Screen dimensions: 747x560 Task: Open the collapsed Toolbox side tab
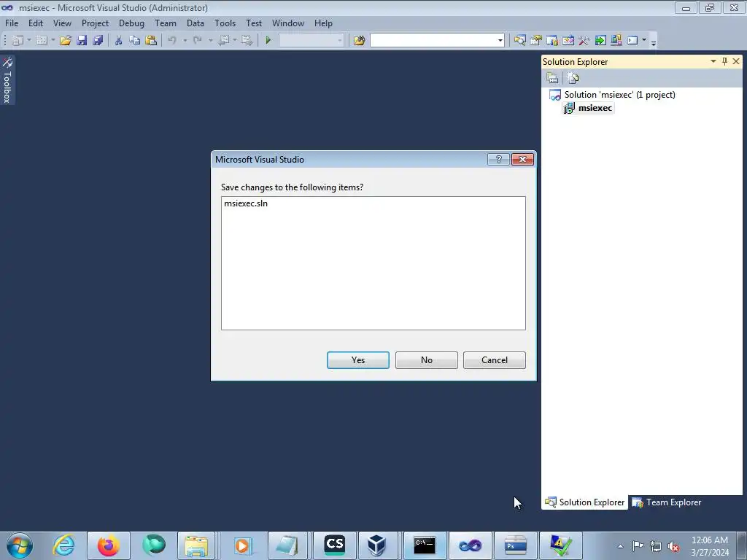pos(7,80)
